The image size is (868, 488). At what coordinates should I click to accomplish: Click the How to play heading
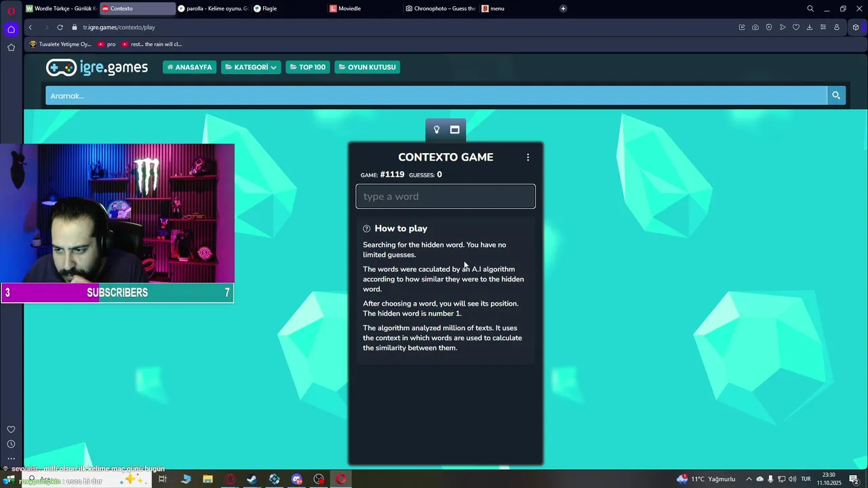tap(401, 228)
